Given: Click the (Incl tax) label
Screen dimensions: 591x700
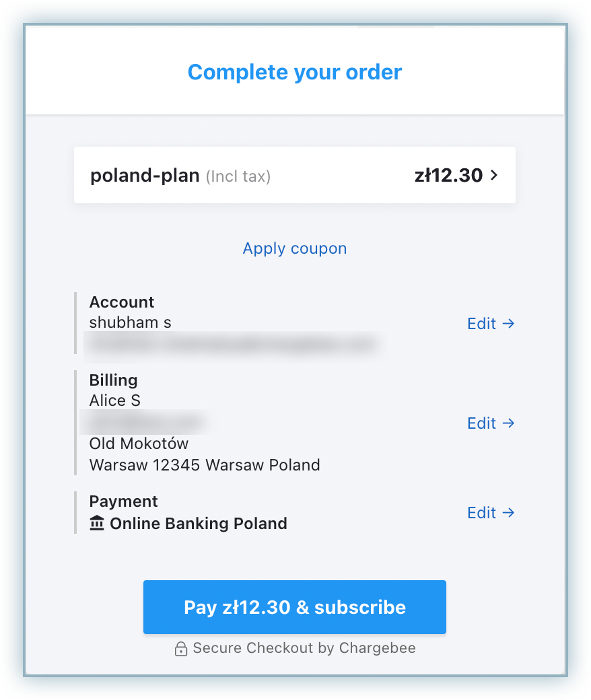Looking at the screenshot, I should (238, 177).
